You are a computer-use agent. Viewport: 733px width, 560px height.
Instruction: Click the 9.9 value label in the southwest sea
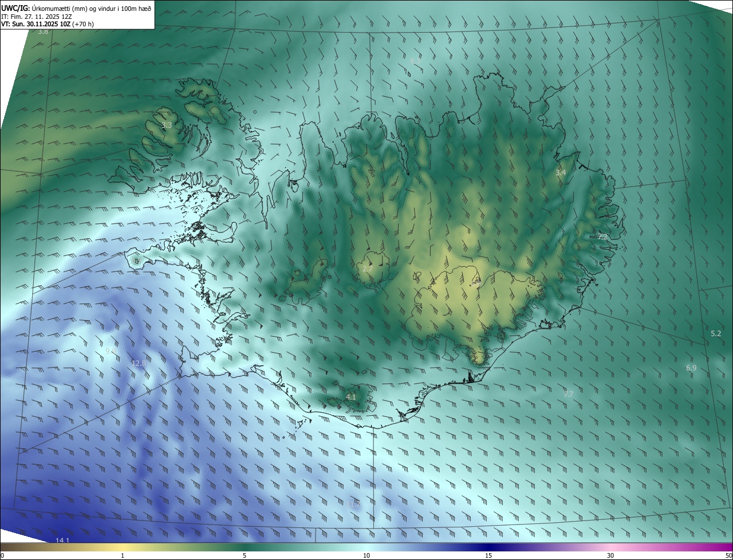tap(111, 351)
